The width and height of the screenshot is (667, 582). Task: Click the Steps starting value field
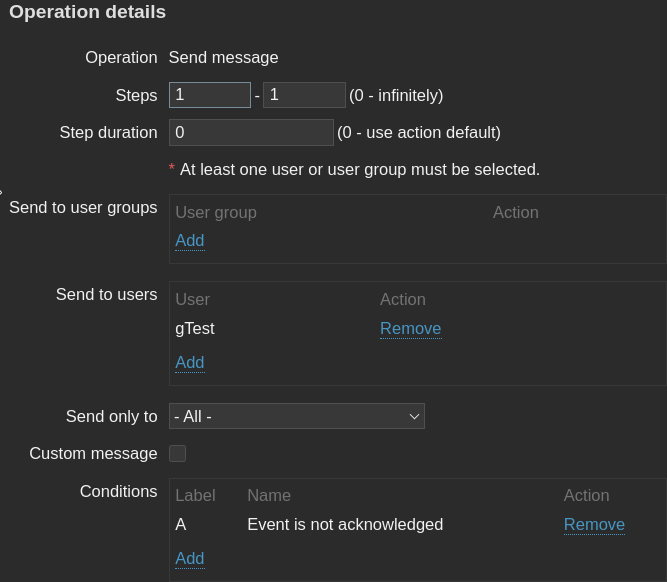(209, 95)
